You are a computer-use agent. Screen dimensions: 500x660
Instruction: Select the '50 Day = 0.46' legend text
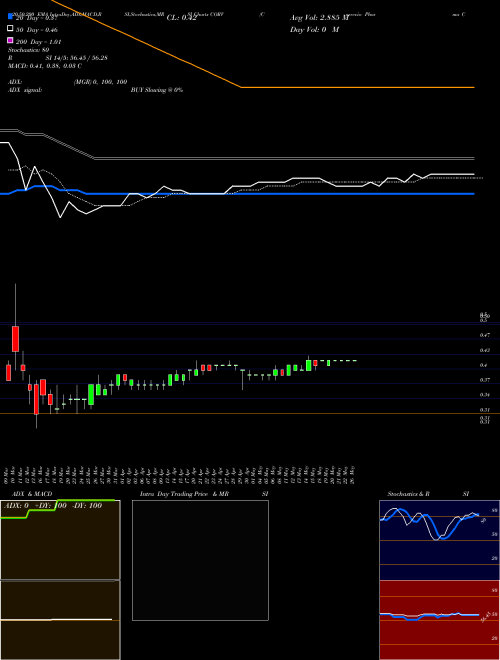click(x=37, y=30)
